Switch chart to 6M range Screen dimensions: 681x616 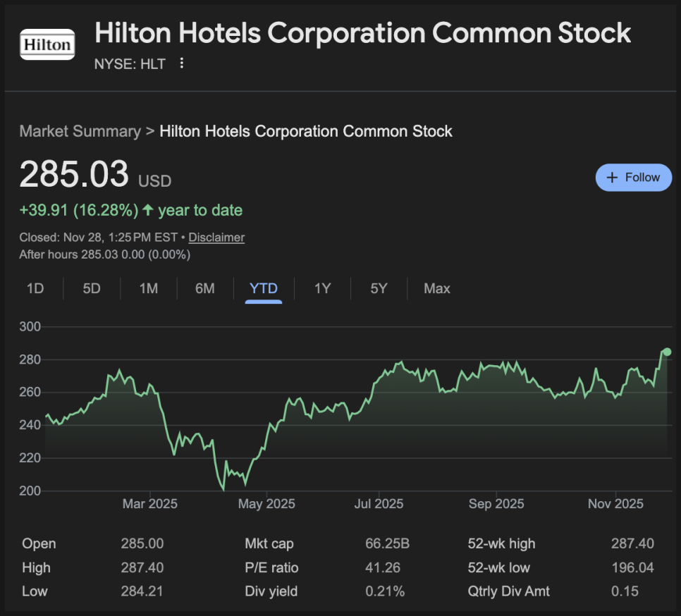click(x=205, y=288)
